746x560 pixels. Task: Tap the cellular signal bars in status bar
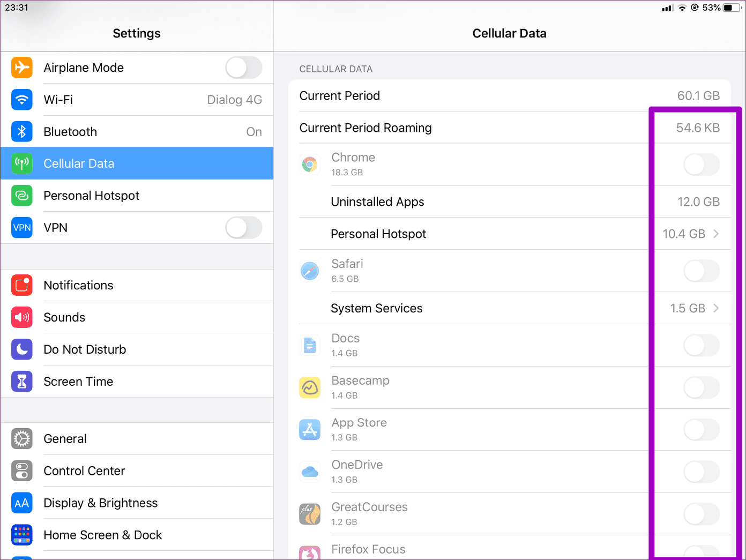[667, 8]
